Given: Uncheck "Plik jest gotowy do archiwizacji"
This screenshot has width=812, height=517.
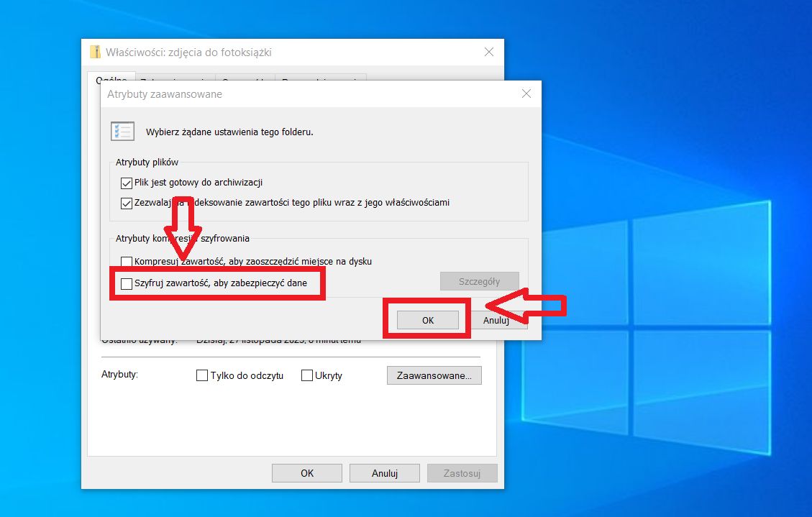Looking at the screenshot, I should coord(127,183).
